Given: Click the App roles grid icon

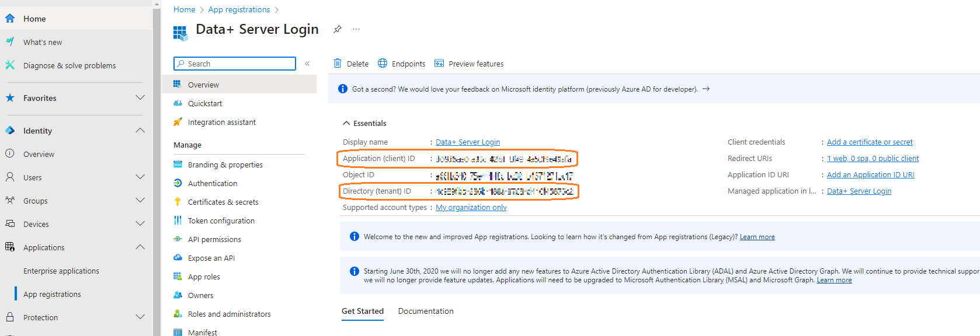Looking at the screenshot, I should (178, 276).
